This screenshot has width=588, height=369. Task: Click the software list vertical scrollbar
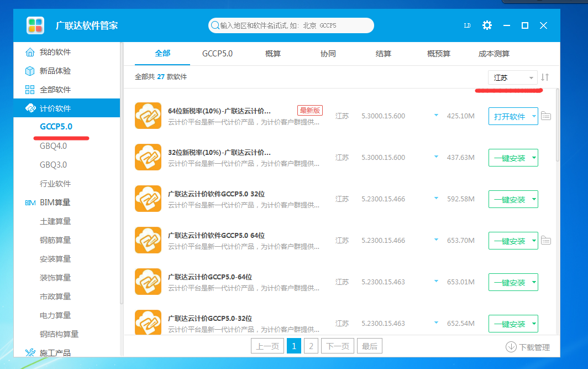coord(557,126)
